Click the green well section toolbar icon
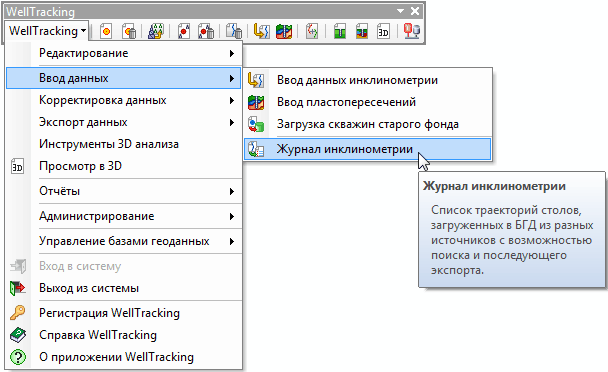 tap(340, 31)
